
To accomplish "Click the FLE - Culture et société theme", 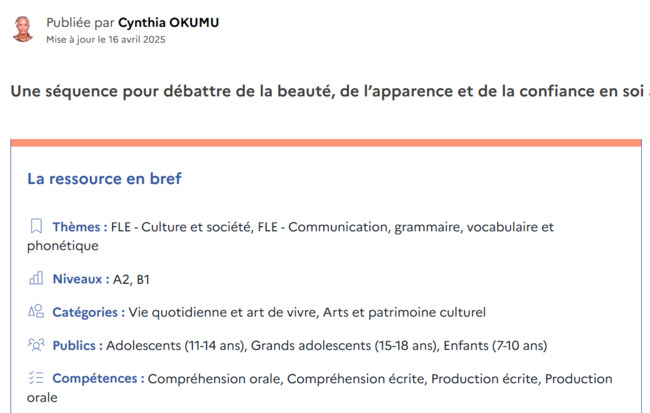I will click(x=181, y=227).
